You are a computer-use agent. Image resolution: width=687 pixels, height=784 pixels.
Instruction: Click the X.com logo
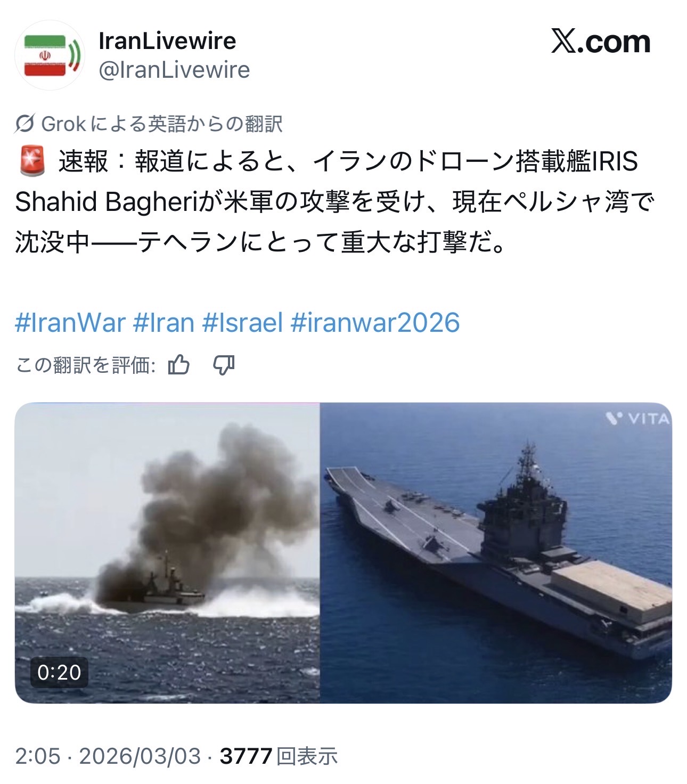pos(601,42)
